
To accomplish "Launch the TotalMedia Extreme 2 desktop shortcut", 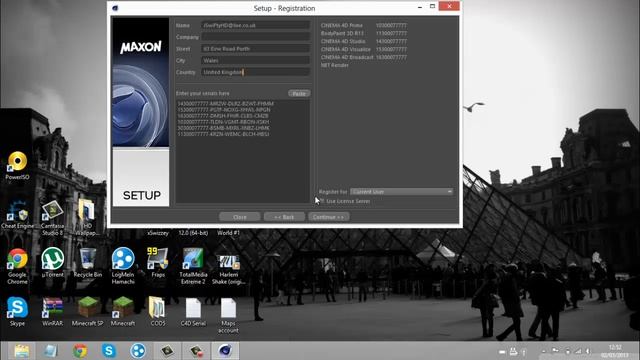I will coord(193,266).
